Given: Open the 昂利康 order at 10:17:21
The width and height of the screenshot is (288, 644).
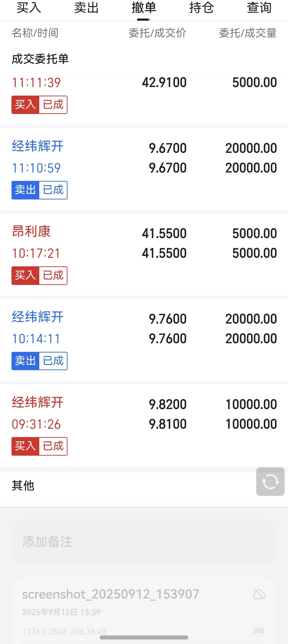Looking at the screenshot, I should tap(144, 254).
